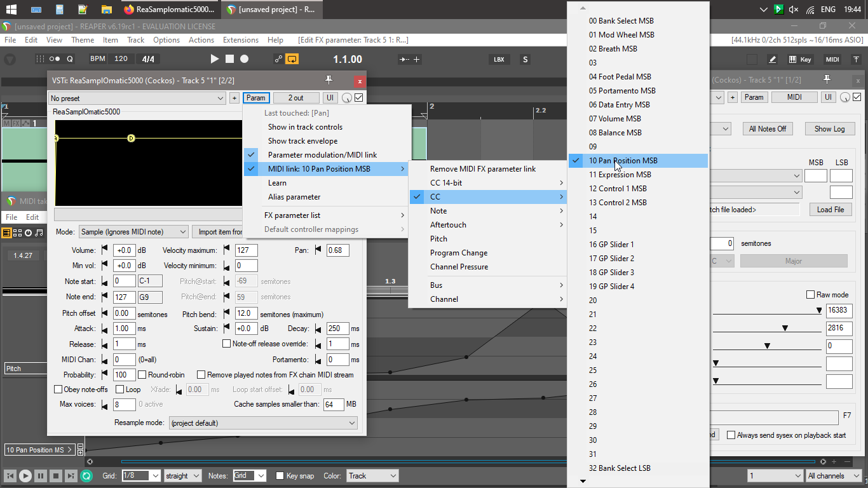Open the 10 Pan Position MS lane dropdown
868x488 pixels.
pyautogui.click(x=39, y=450)
